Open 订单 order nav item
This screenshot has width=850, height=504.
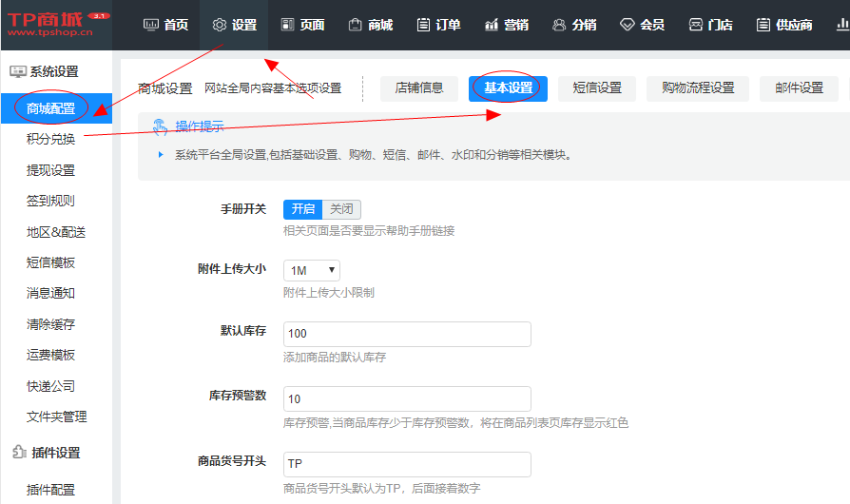point(437,26)
